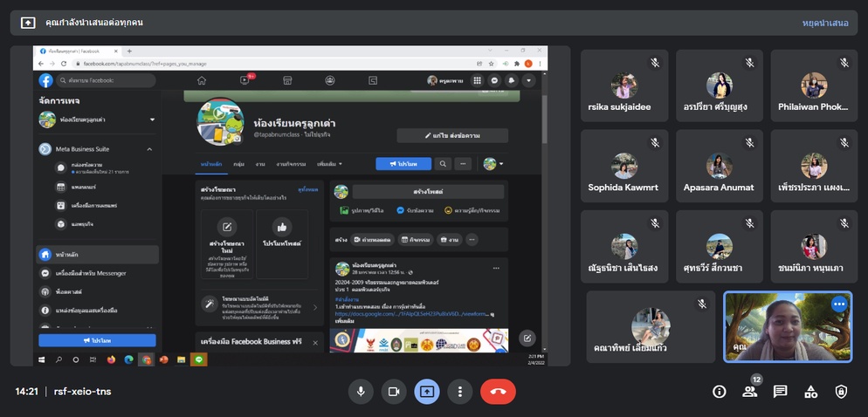Select Apasara Anumat participant tile
This screenshot has width=868, height=417.
click(719, 166)
